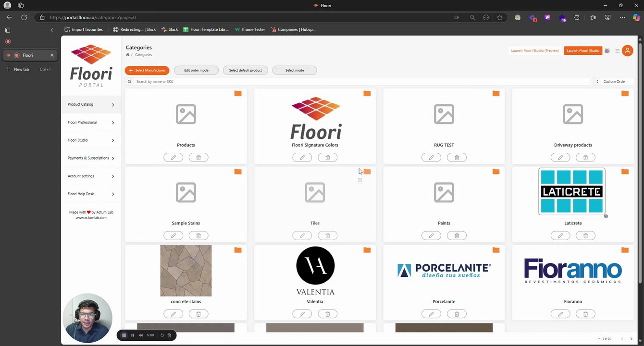Expand Payments & Subscriptions menu
Viewport: 644px width, 346px height.
91,158
